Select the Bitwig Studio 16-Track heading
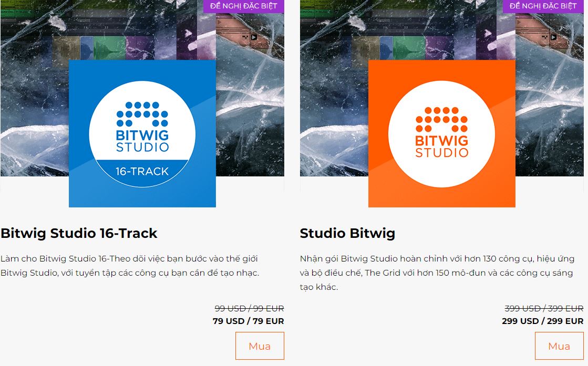 point(79,233)
